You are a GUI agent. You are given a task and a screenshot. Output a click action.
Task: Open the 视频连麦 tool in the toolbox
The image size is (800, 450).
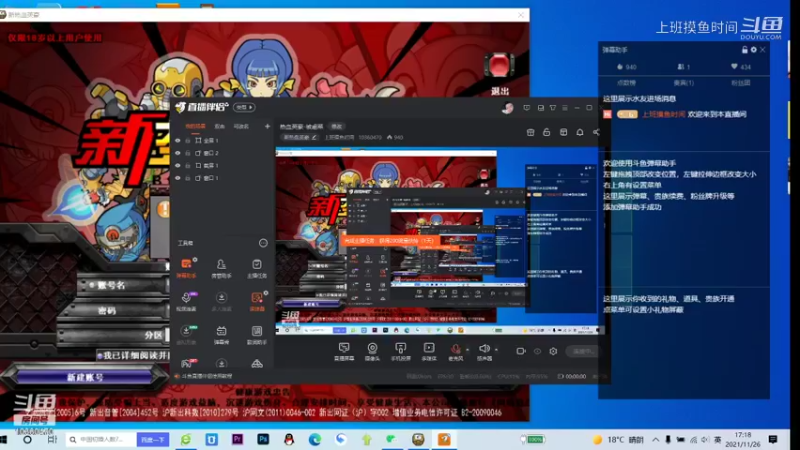coord(186,301)
